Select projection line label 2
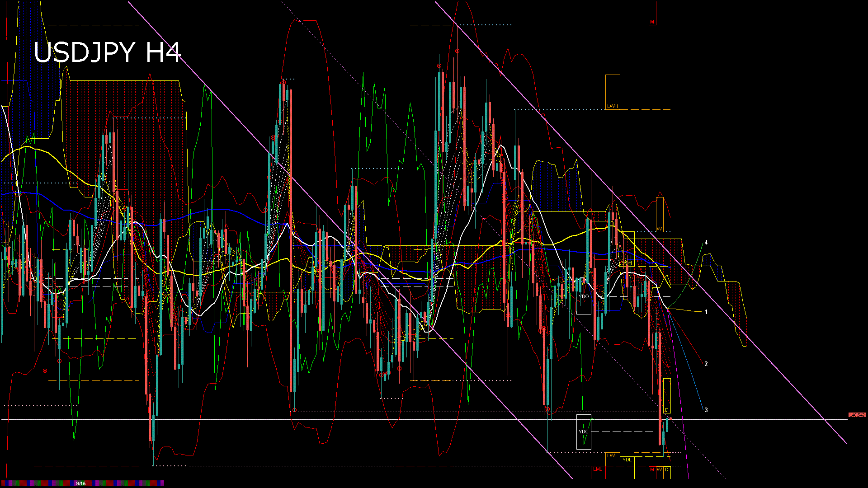Image resolution: width=868 pixels, height=488 pixels. tap(706, 364)
